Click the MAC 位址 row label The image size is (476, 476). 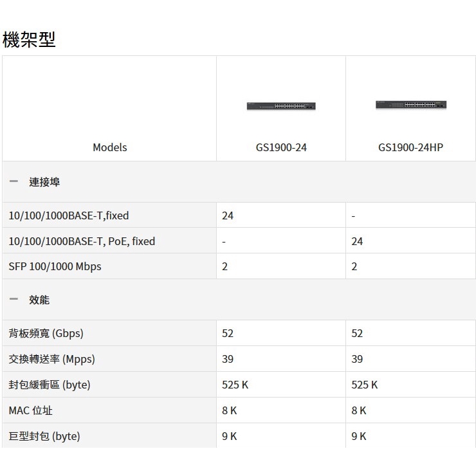(31, 410)
